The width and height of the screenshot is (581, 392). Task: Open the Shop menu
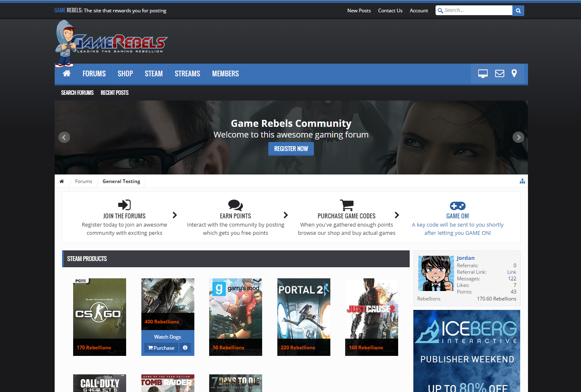point(125,74)
